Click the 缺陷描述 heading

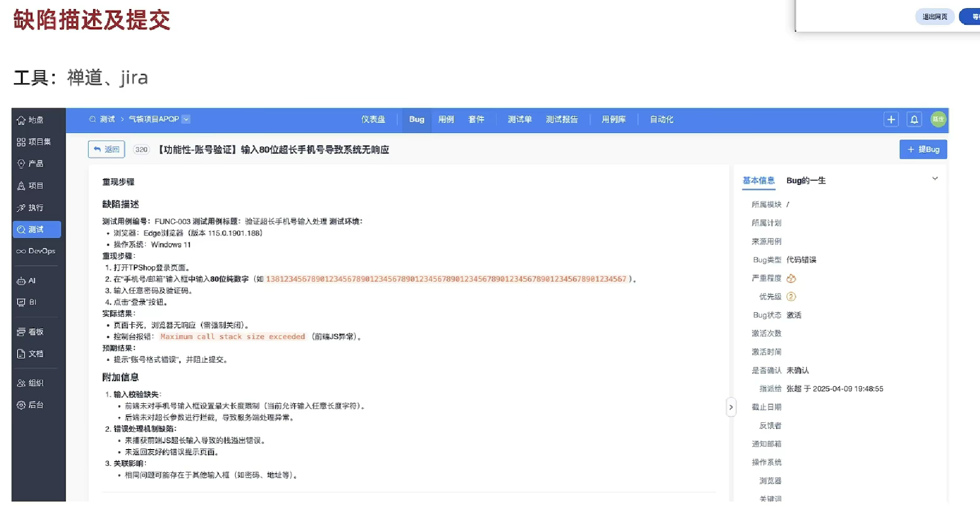[x=120, y=204]
